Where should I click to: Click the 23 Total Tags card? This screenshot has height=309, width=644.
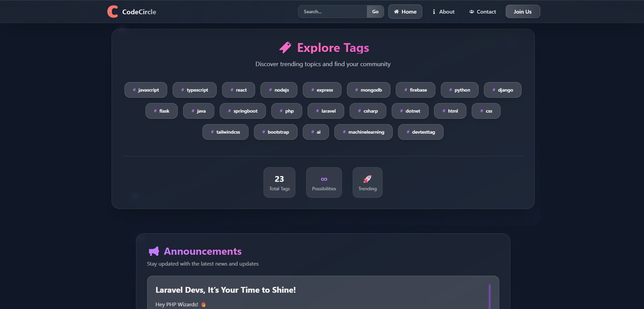pyautogui.click(x=279, y=182)
